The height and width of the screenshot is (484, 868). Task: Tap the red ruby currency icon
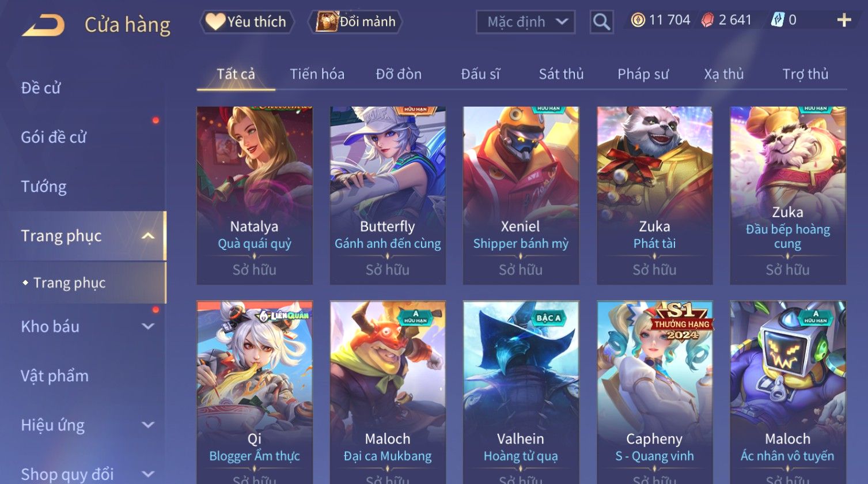707,21
